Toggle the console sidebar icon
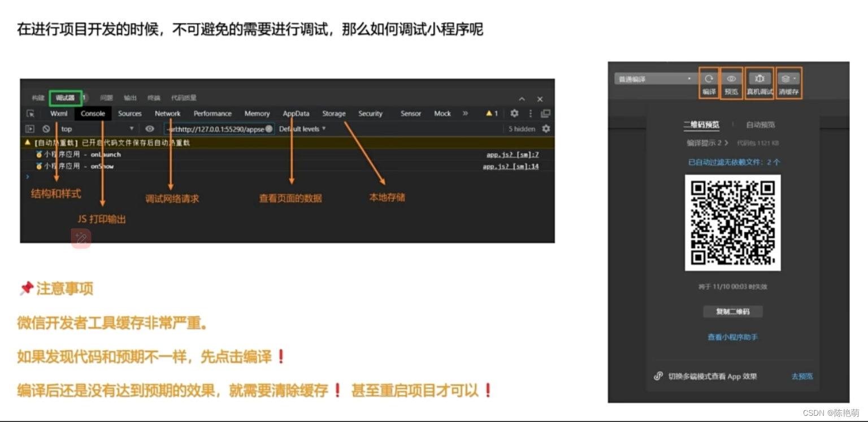868x422 pixels. click(31, 129)
